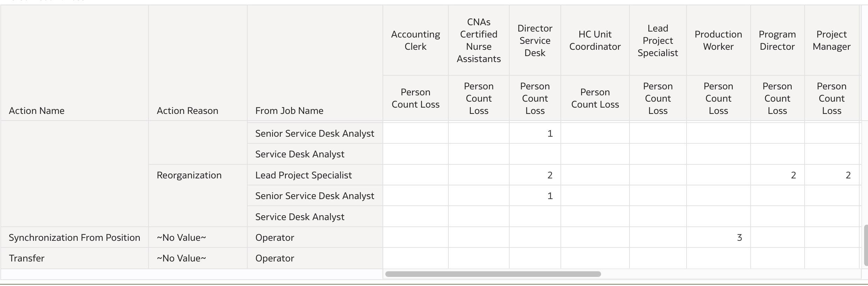Click Person Count Loss under Program Director
Screen dimensions: 868x286
pos(777,98)
